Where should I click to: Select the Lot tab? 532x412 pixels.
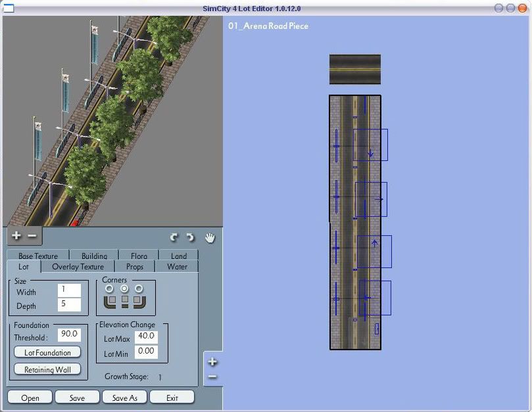tap(24, 267)
